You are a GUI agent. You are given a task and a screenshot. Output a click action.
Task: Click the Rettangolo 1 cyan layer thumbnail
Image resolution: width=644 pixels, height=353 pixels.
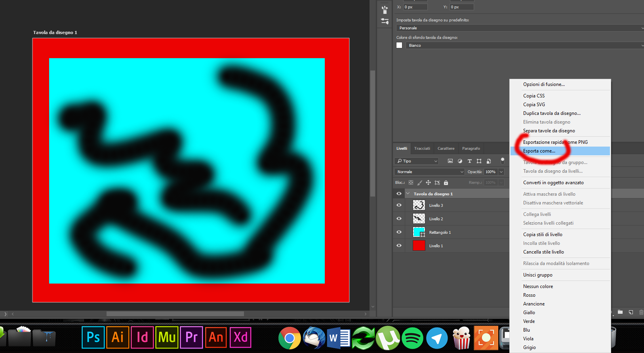[419, 232]
